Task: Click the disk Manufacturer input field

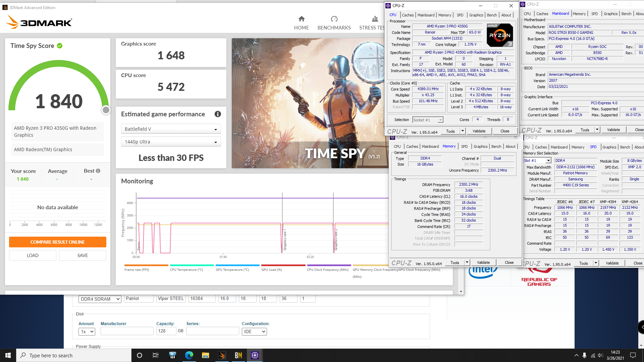Action: click(x=127, y=331)
